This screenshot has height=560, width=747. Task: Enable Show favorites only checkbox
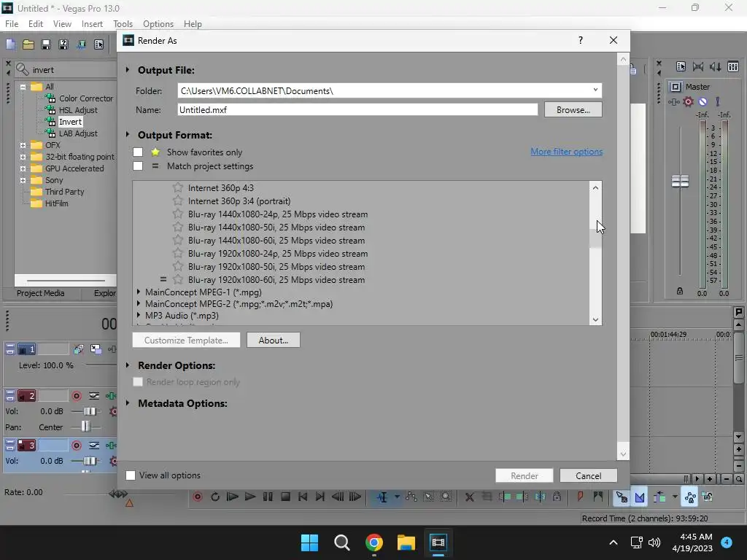click(138, 152)
